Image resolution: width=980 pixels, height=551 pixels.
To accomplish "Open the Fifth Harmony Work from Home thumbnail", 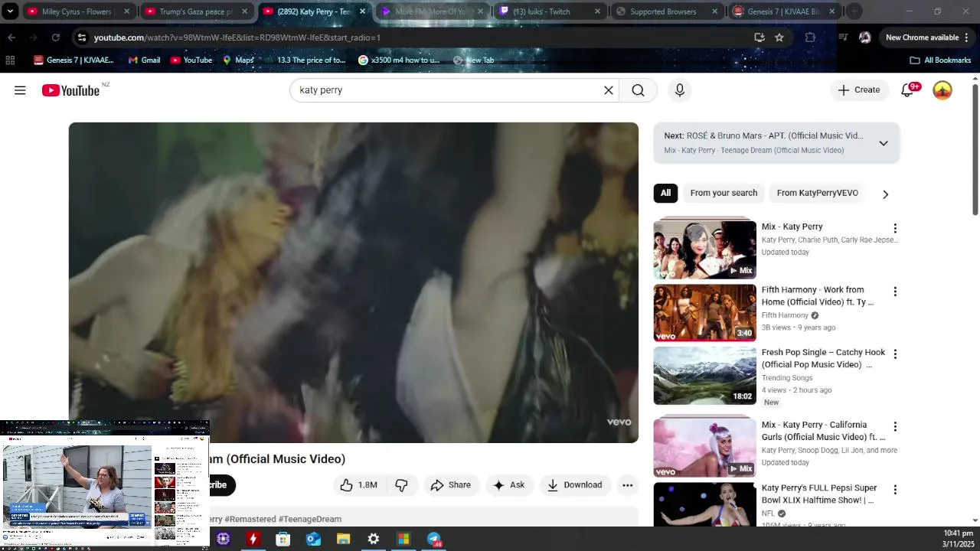I will [704, 313].
